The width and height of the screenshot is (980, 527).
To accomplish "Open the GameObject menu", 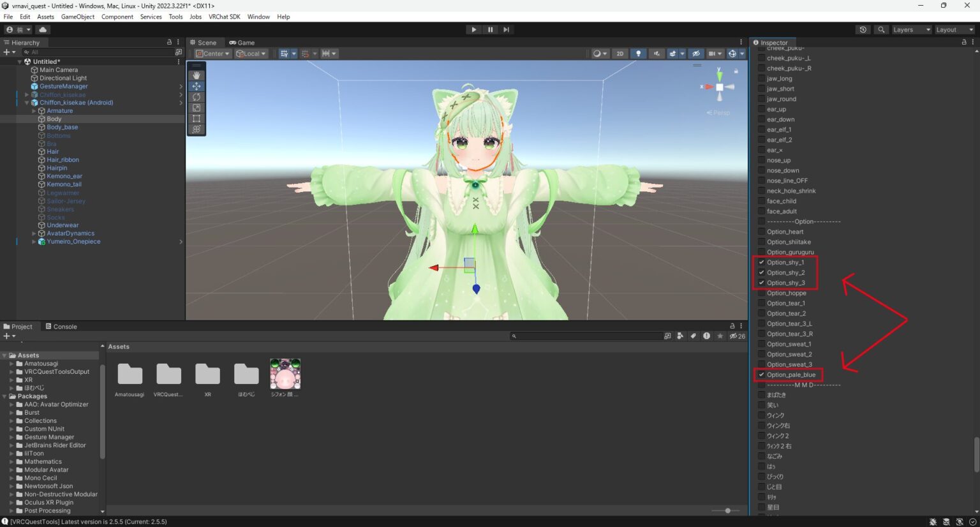I will point(78,17).
